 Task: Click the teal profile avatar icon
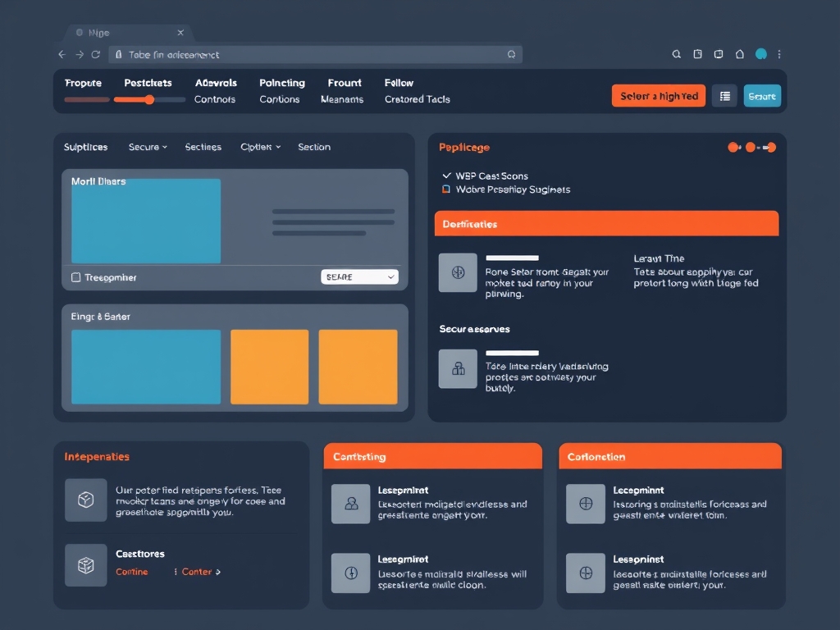pos(760,54)
